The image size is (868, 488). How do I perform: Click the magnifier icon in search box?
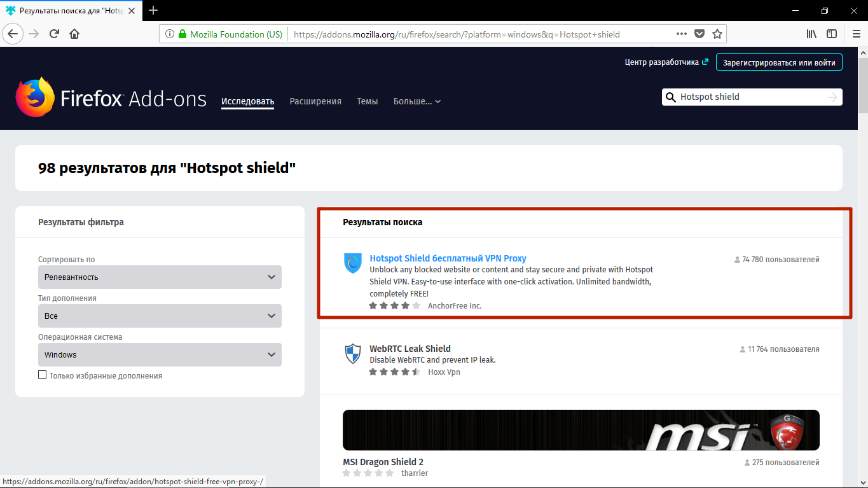click(x=670, y=97)
